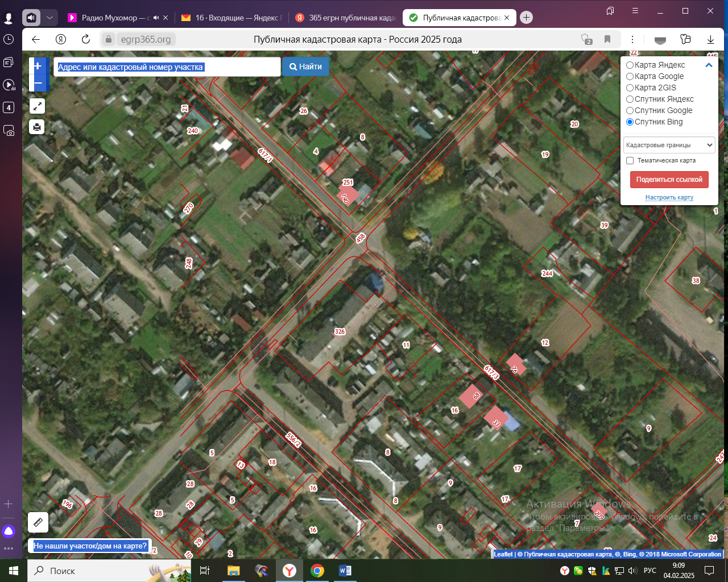Open the Кадастровые границы dropdown
728x582 pixels.
pos(669,145)
